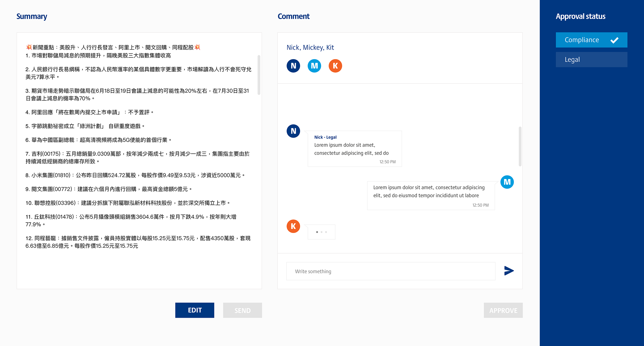Click the Compliance checkmark icon
Viewport: 644px width, 346px height.
[x=614, y=40]
